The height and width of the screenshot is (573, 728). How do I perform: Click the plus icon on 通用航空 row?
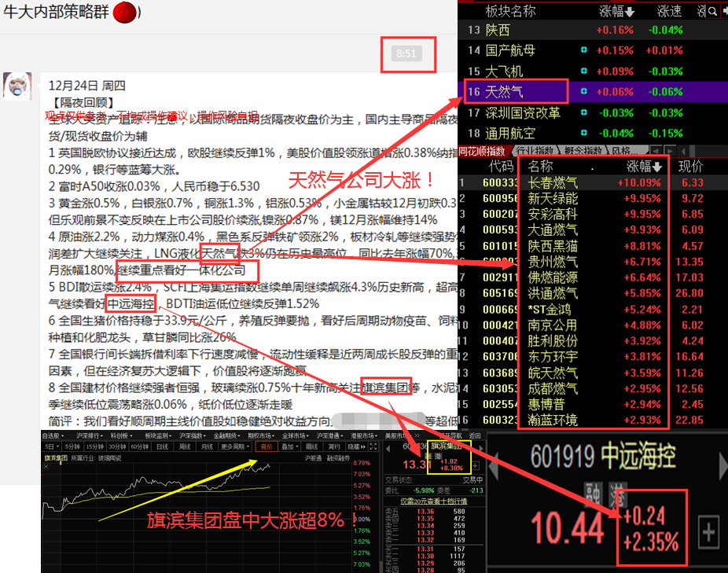(583, 132)
